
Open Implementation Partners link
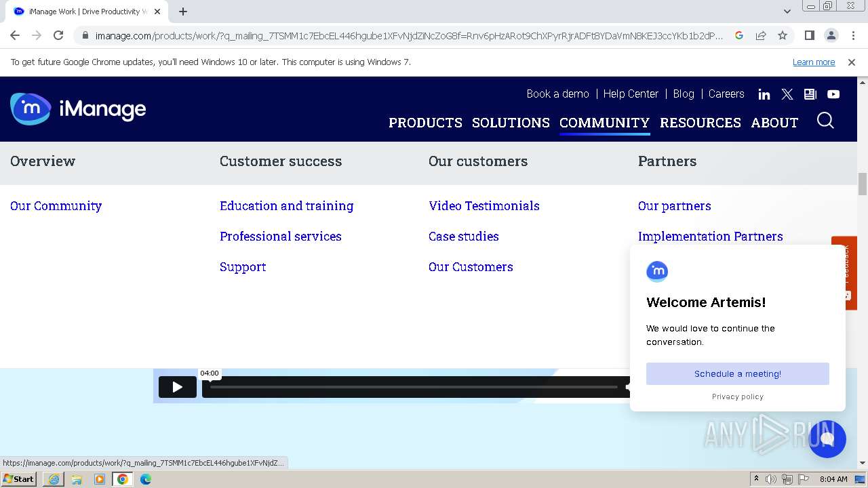(711, 237)
